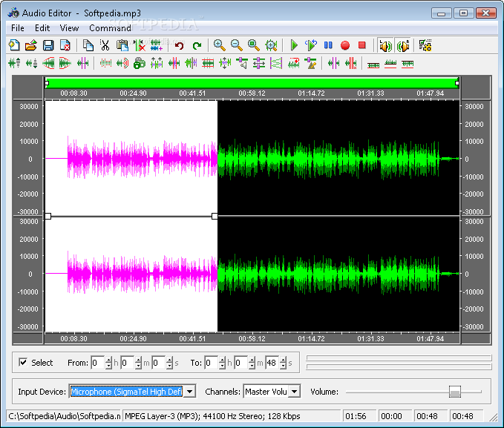Open an audio file with folder icon
Screen dimensions: 504x428
pos(31,45)
